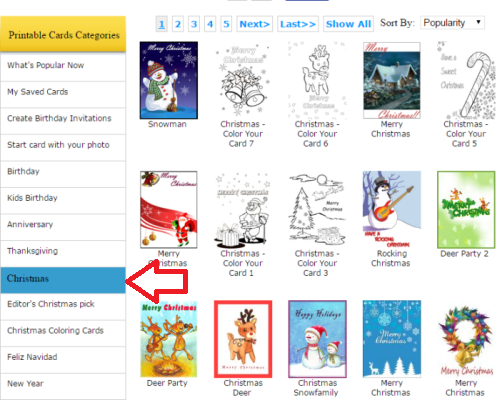Open the Snowman card thumbnail
The width and height of the screenshot is (500, 400).
(169, 80)
